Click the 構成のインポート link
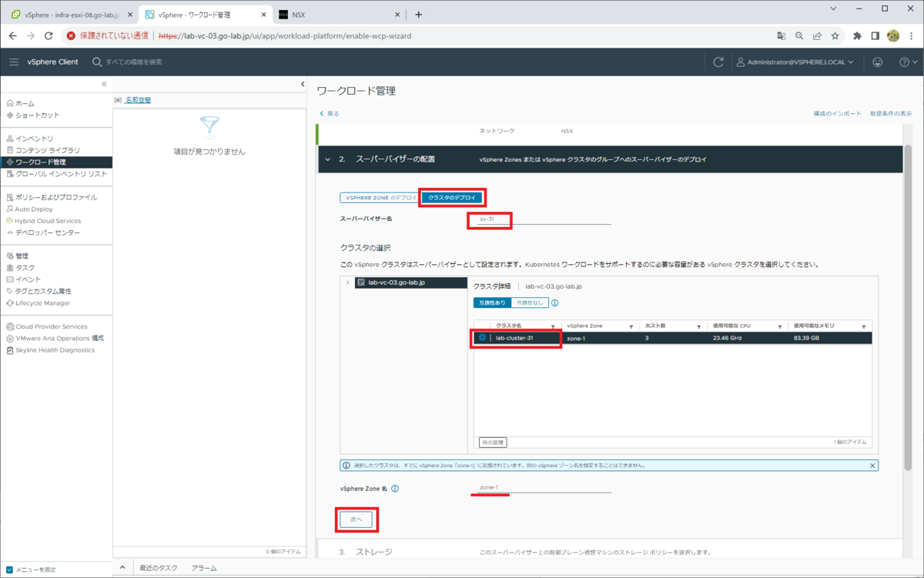This screenshot has height=578, width=924. coord(837,114)
